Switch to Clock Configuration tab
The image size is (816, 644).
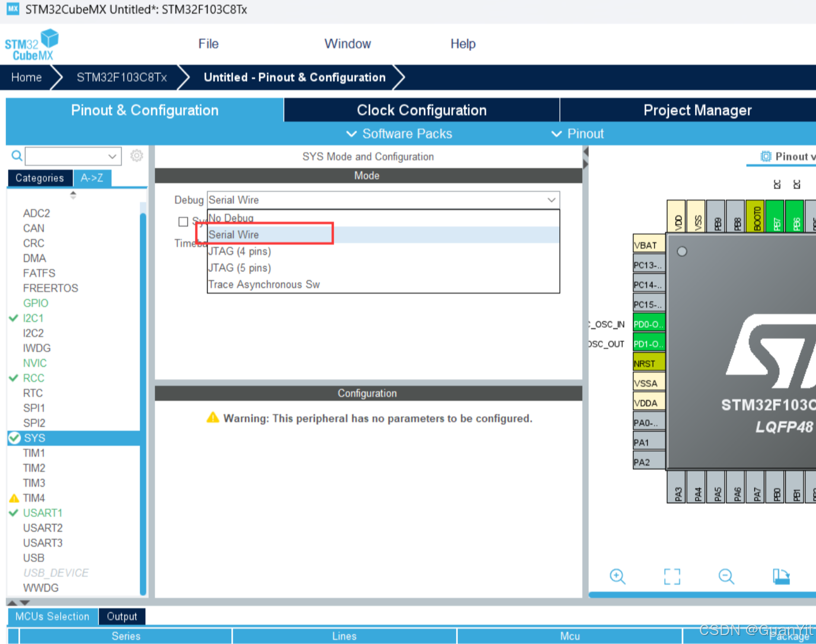tap(422, 110)
